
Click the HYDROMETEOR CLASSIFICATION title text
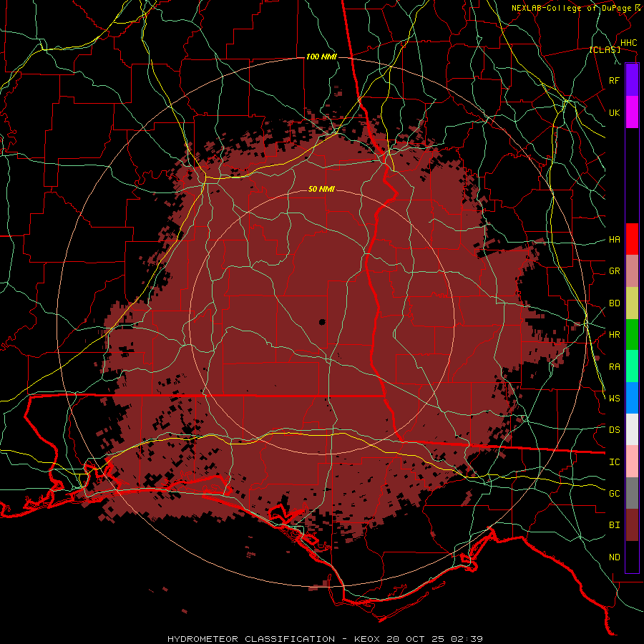coord(251,639)
